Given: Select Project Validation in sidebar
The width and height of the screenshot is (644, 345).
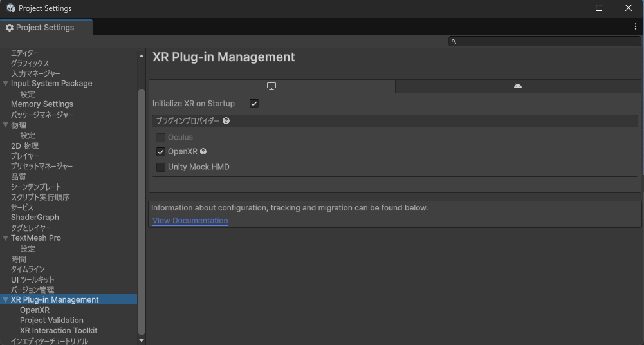Looking at the screenshot, I should click(51, 321).
